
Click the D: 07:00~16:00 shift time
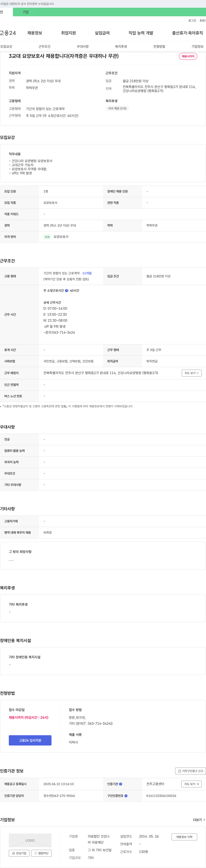pyautogui.click(x=55, y=309)
